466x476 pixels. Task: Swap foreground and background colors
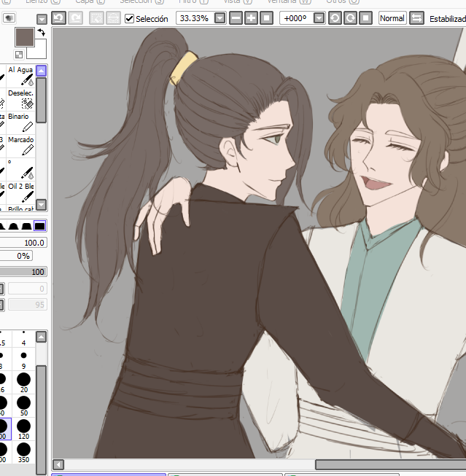click(42, 32)
